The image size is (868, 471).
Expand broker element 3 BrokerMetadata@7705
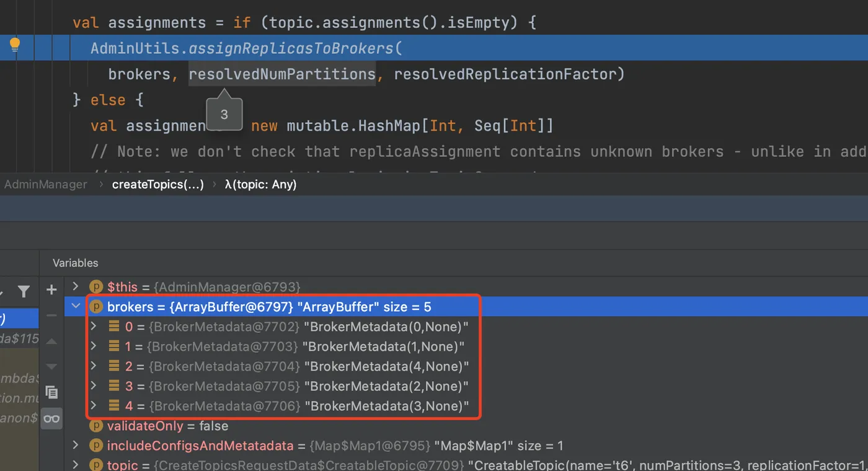coord(94,385)
